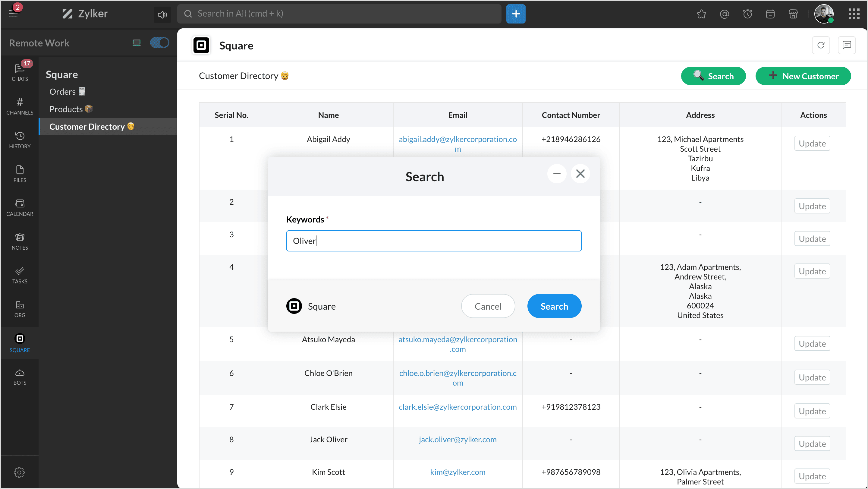Open the Calendar sidebar icon

[20, 207]
